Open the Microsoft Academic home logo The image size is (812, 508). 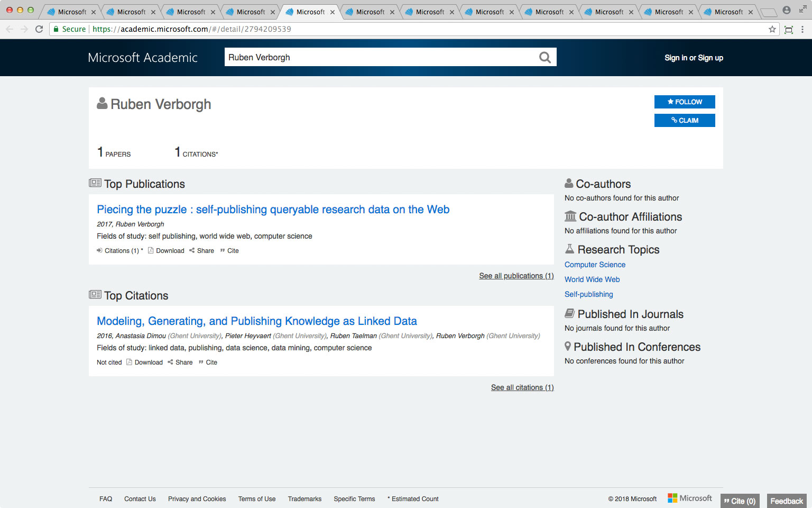click(x=143, y=57)
